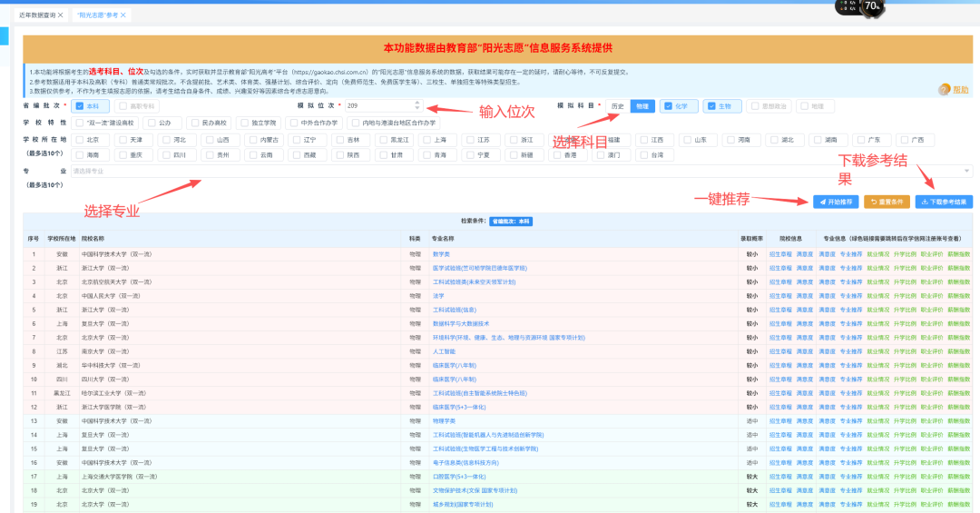Open 升学比例 link in row 5
This screenshot has width=980, height=513.
(x=905, y=310)
